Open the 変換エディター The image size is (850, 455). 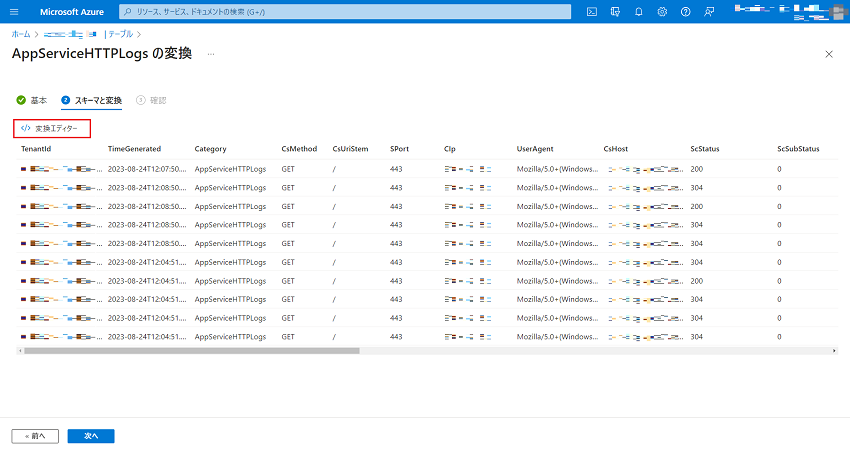52,129
